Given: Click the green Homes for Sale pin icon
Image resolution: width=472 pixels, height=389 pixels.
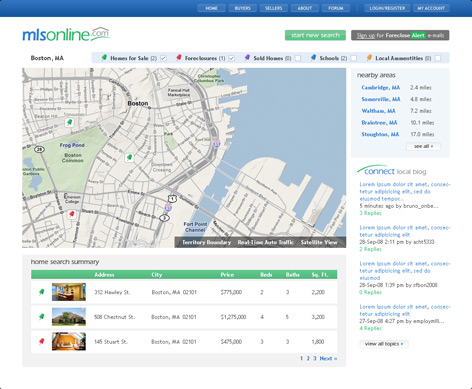Looking at the screenshot, I should click(104, 58).
